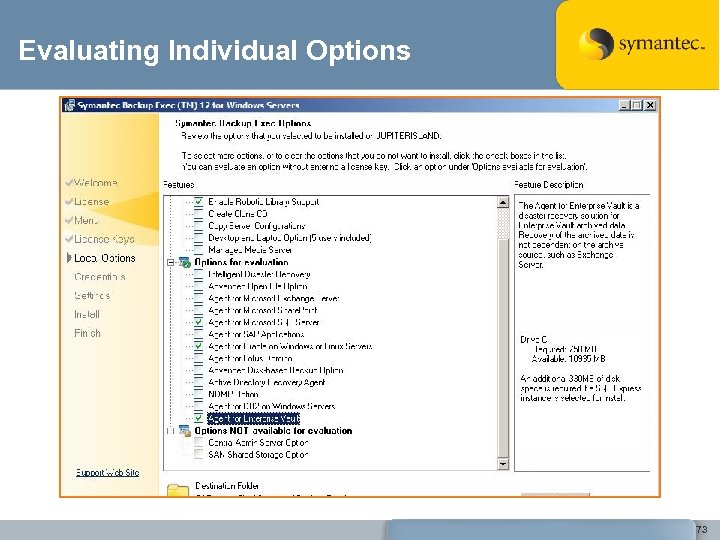Check the Create Clone CD option
The width and height of the screenshot is (720, 540).
[198, 214]
